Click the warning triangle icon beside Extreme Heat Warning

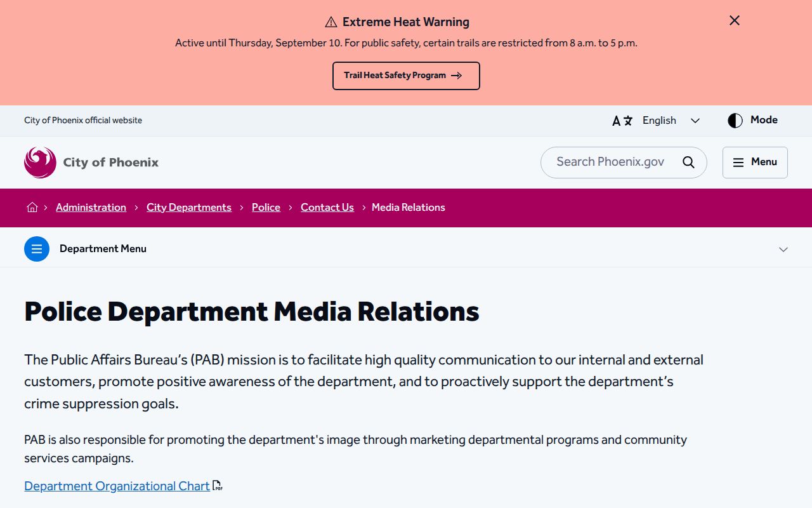tap(331, 22)
